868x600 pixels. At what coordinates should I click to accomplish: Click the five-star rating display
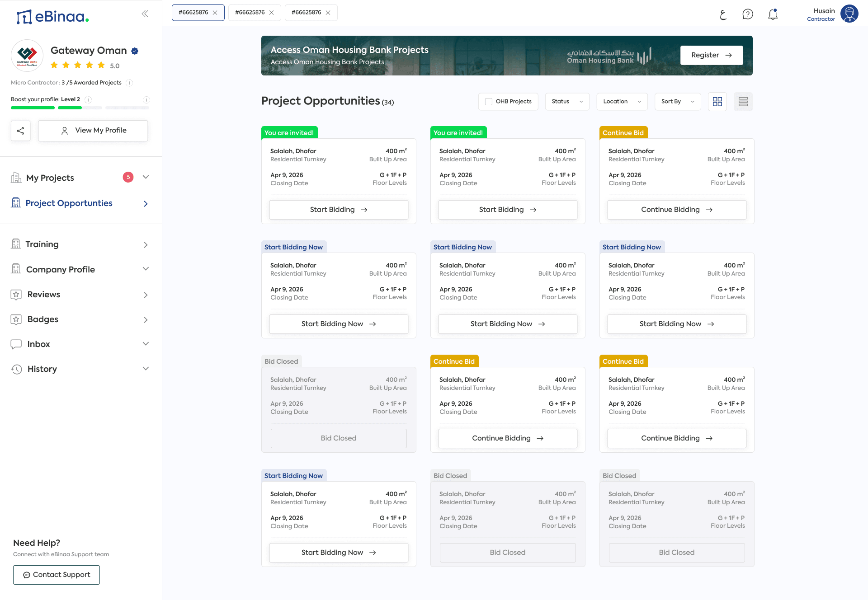[78, 66]
